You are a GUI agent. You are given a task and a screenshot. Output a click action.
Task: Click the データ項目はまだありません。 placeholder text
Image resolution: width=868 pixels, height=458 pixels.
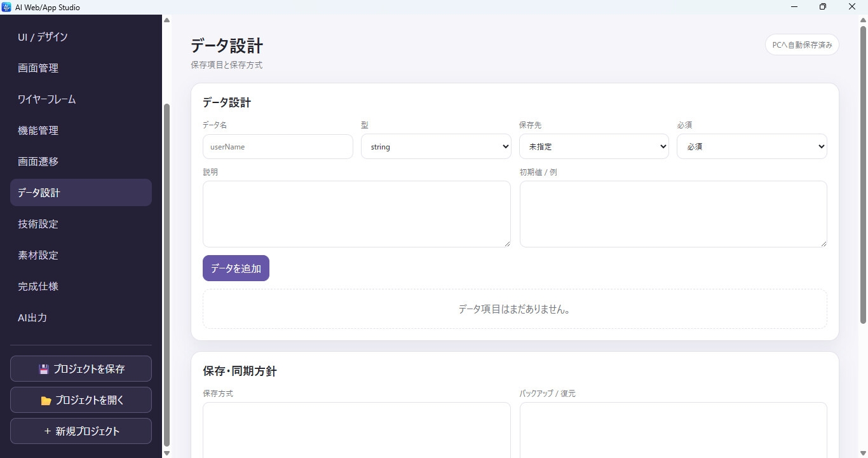[515, 309]
